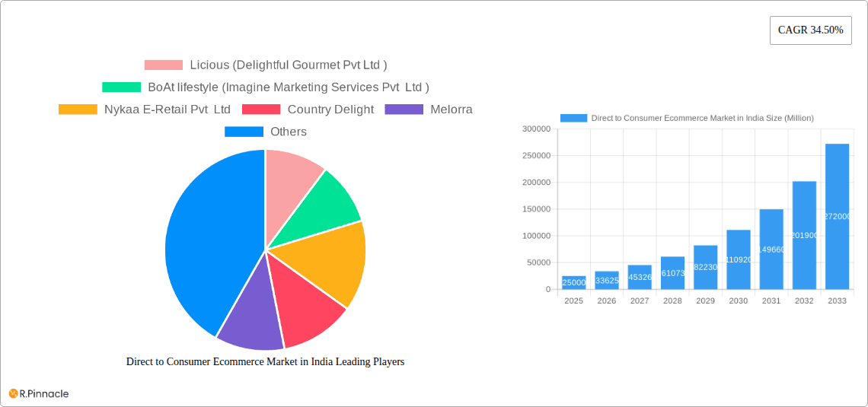Click the 300000 y-axis label
The height and width of the screenshot is (407, 868).
coord(537,129)
